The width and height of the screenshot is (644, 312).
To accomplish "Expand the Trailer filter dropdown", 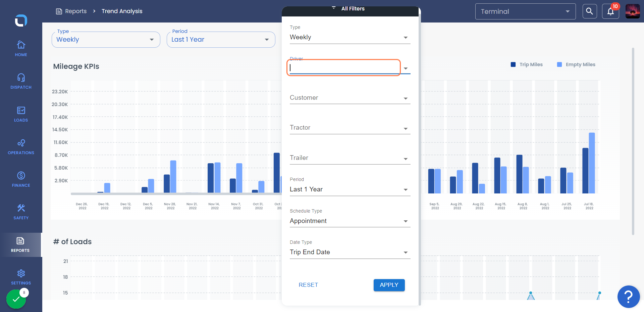I will (x=350, y=158).
